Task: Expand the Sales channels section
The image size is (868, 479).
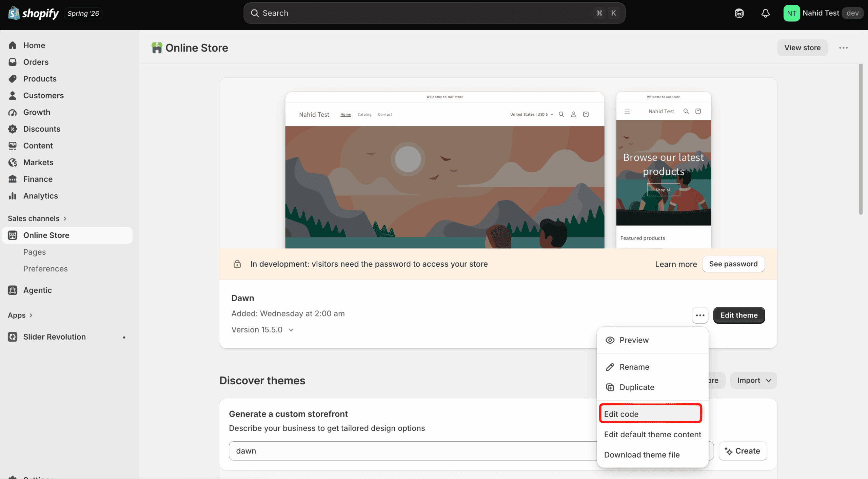Action: coord(37,218)
